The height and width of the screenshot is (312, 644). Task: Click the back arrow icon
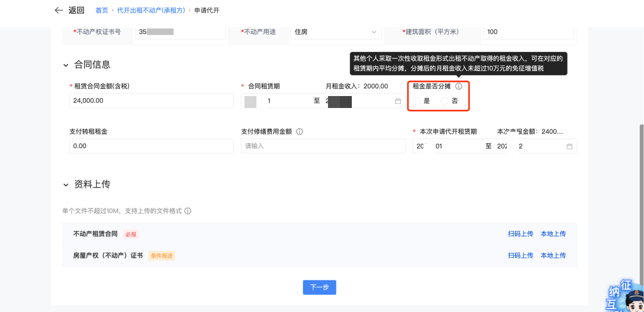[x=58, y=10]
